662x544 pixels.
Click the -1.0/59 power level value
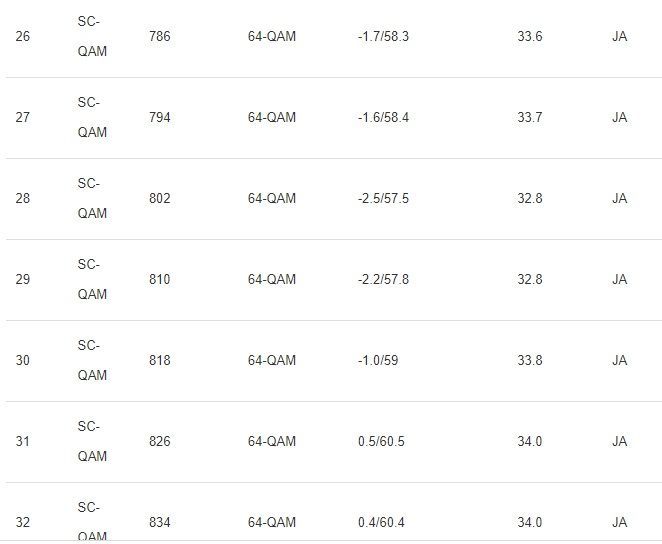[x=378, y=361]
